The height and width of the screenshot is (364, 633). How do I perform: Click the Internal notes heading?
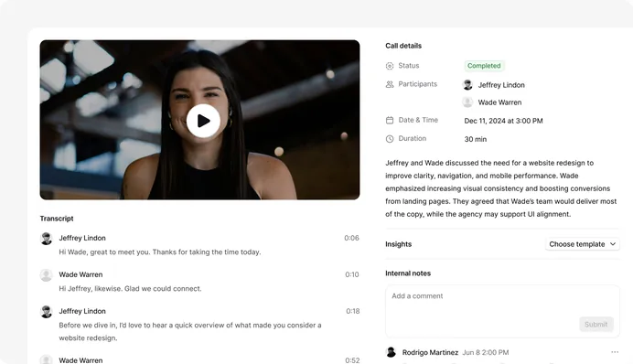(x=408, y=273)
